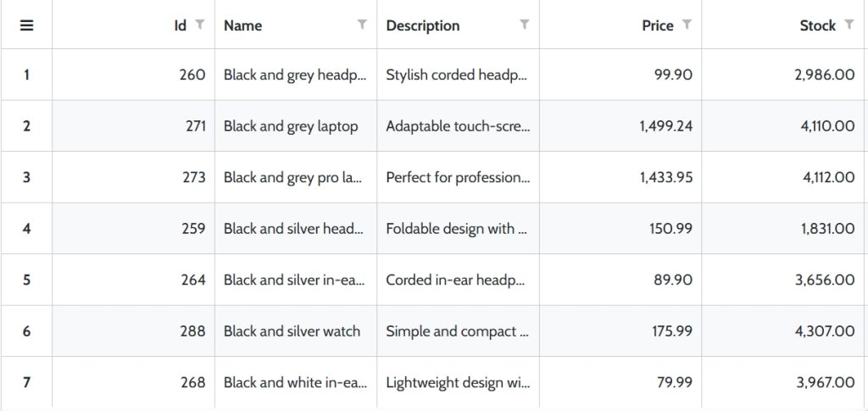868x411 pixels.
Task: Open filter for Id column
Action: [x=200, y=25]
